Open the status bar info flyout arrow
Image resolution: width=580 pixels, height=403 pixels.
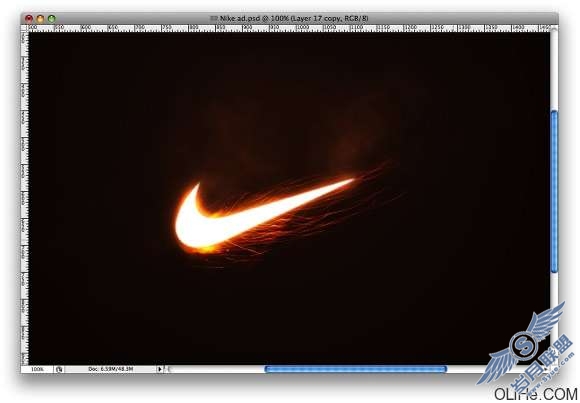pyautogui.click(x=159, y=369)
